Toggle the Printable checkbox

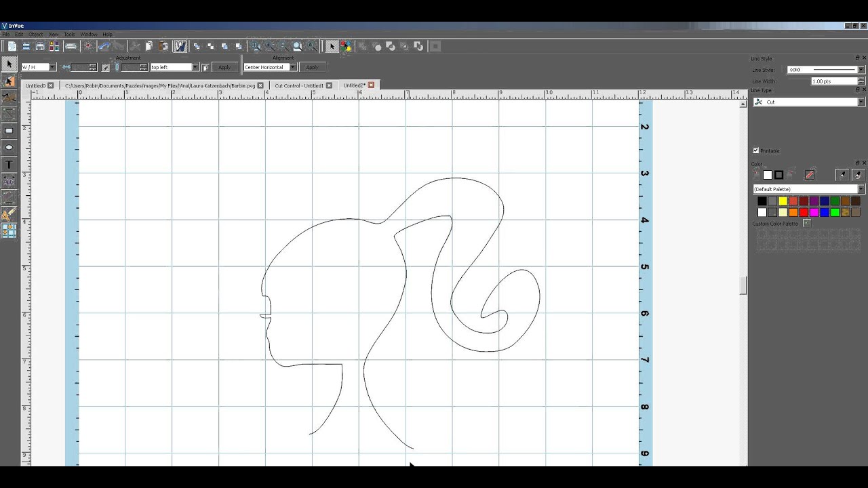click(x=756, y=150)
